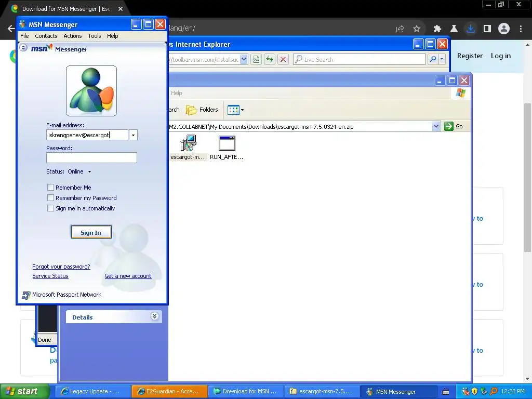
Task: Click the Microsoft Passport Network icon
Action: (x=26, y=295)
